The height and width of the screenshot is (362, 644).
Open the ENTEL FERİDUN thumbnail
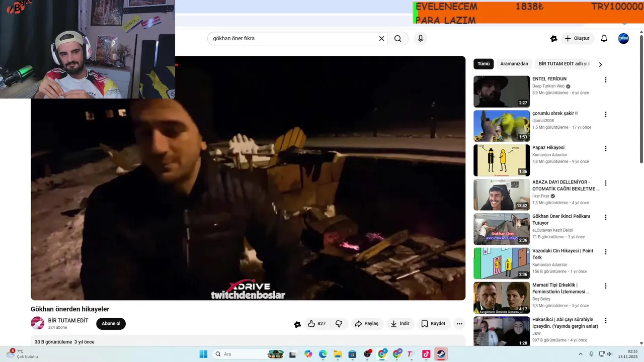click(x=502, y=92)
